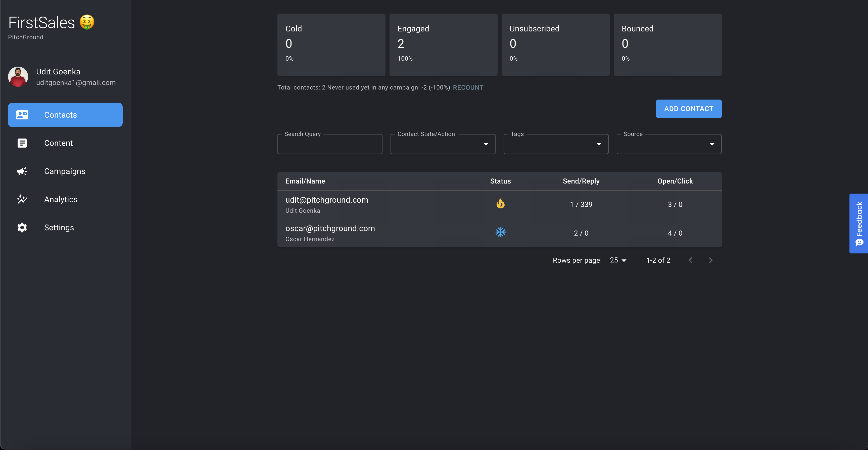
Task: Click the snowflake status icon for oscar@pitchground.com
Action: tap(500, 232)
